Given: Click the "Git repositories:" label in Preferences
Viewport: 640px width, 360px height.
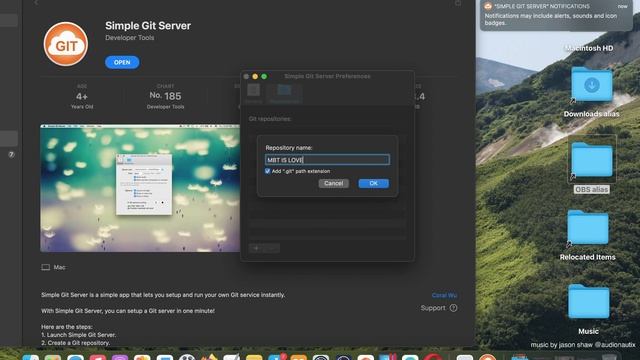Looking at the screenshot, I should point(270,119).
